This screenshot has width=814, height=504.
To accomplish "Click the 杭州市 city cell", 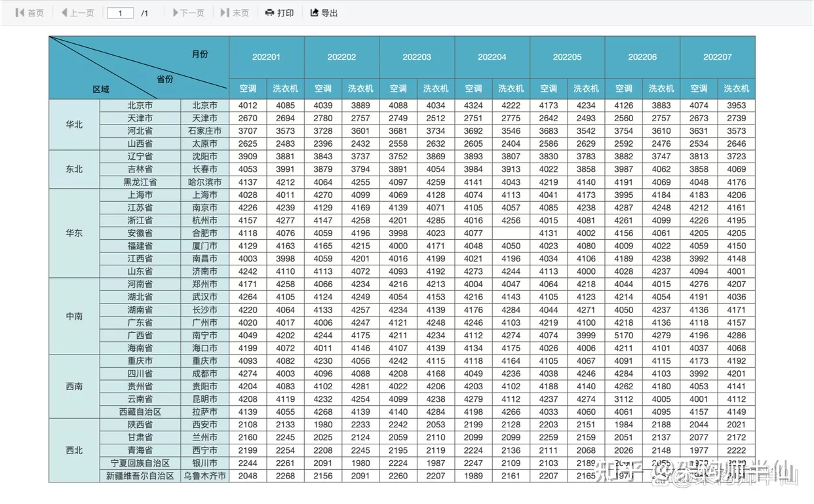I will click(205, 220).
